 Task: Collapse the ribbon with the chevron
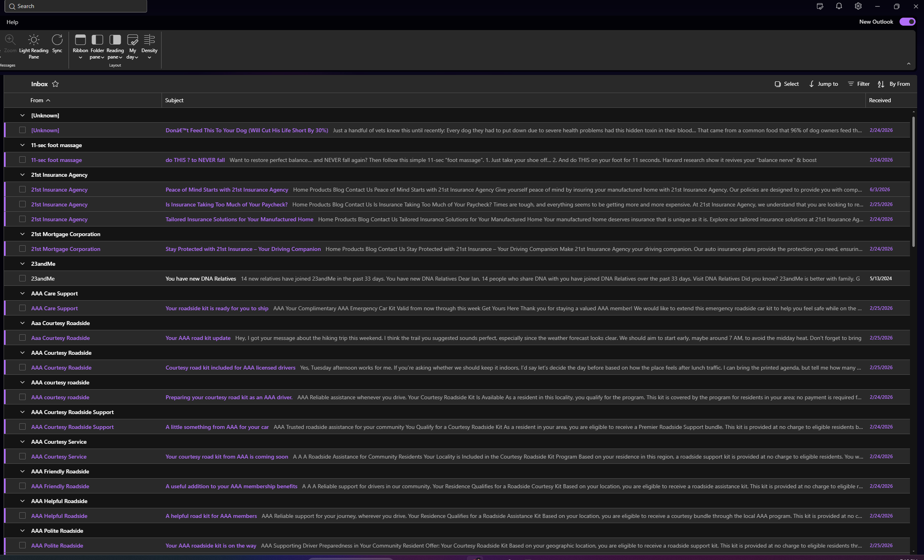pos(908,64)
